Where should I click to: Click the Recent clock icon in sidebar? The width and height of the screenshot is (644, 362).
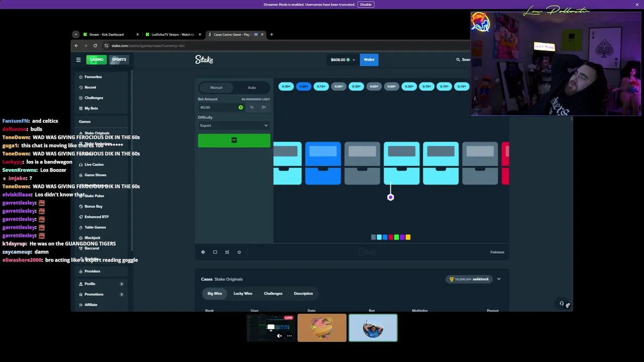pyautogui.click(x=80, y=87)
